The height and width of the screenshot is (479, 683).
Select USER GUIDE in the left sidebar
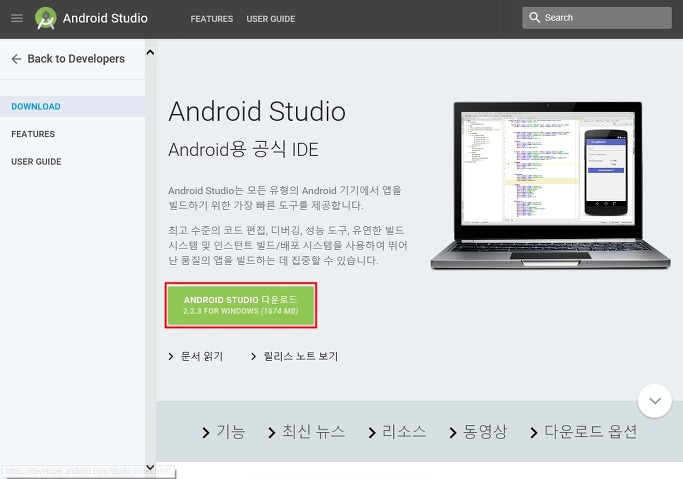[36, 162]
